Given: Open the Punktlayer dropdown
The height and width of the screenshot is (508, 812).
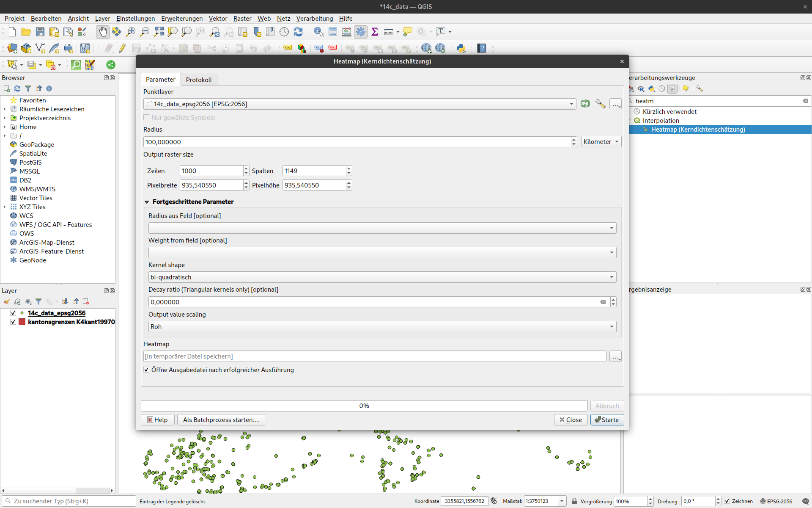Looking at the screenshot, I should [x=359, y=104].
